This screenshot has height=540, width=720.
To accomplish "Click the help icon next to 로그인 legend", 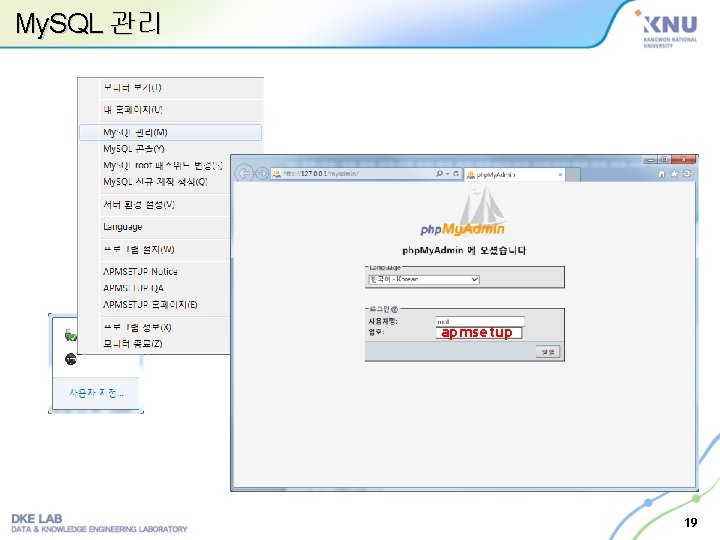I will pyautogui.click(x=394, y=309).
